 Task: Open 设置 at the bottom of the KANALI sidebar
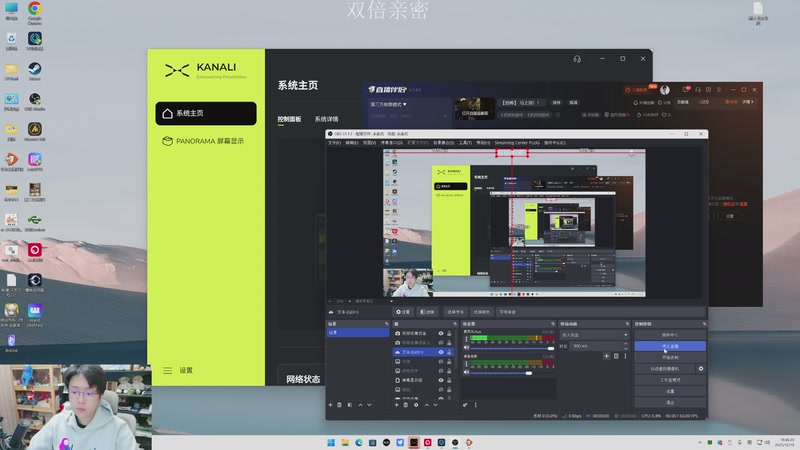178,370
